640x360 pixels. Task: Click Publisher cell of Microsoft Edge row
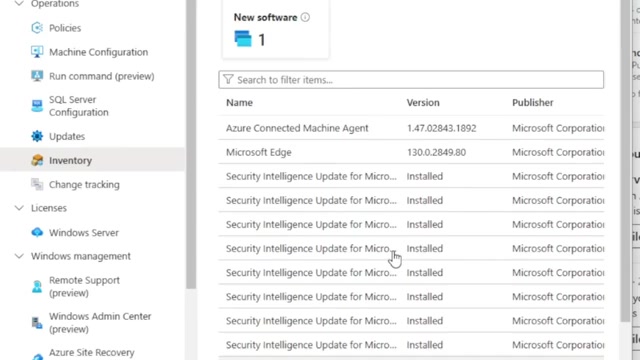(558, 152)
